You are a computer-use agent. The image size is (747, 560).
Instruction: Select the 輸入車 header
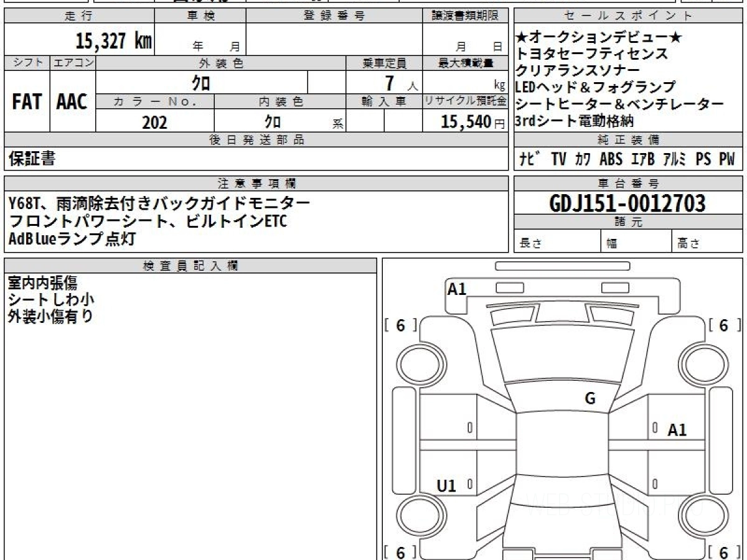pyautogui.click(x=384, y=101)
